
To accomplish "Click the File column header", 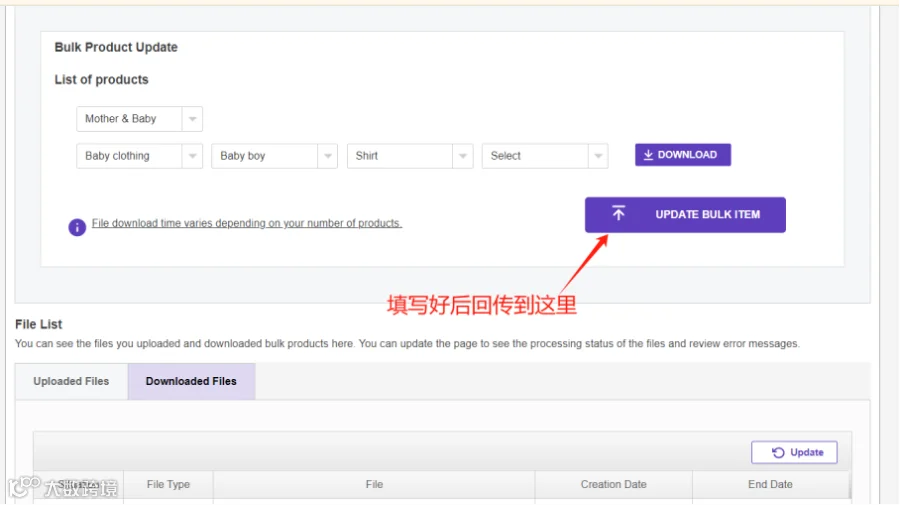I will 374,484.
